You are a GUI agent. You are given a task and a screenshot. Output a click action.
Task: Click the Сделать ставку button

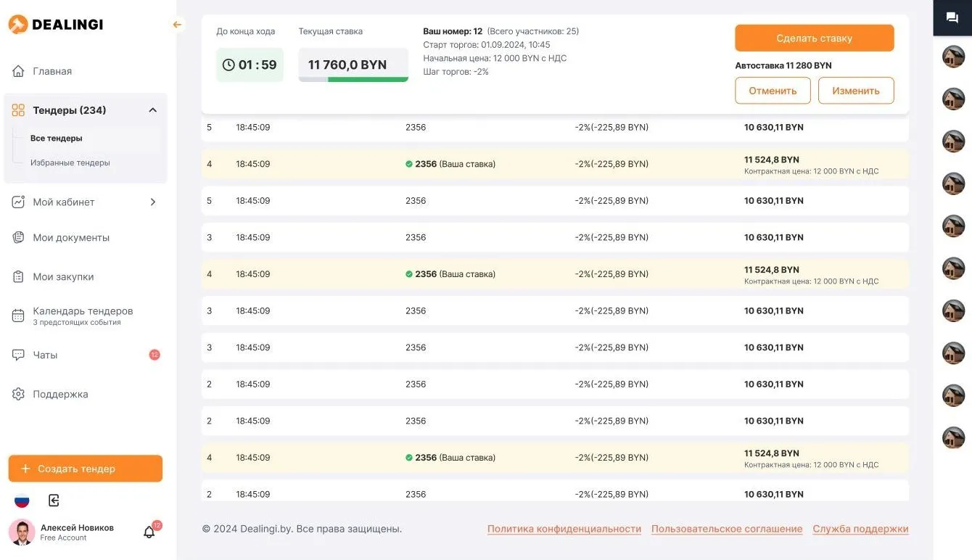coord(815,38)
